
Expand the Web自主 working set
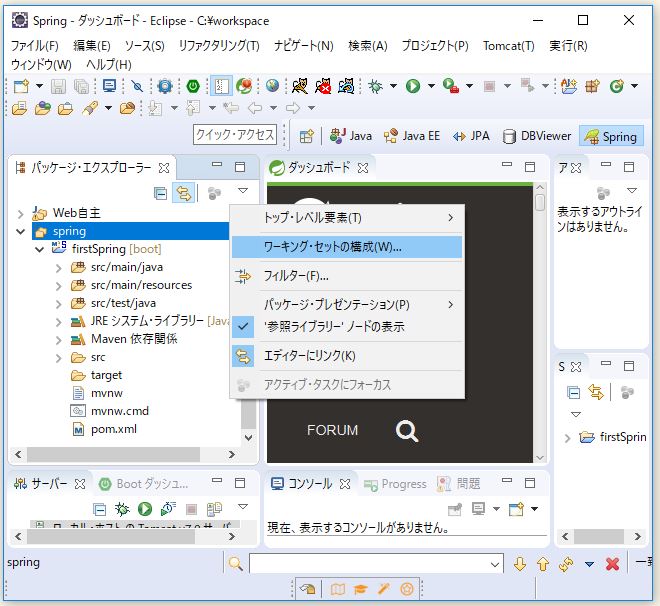coord(20,214)
